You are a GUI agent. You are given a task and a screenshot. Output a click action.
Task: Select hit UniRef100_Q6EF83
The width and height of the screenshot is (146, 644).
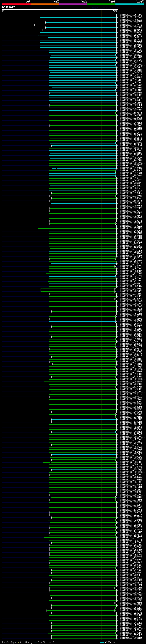131,545
